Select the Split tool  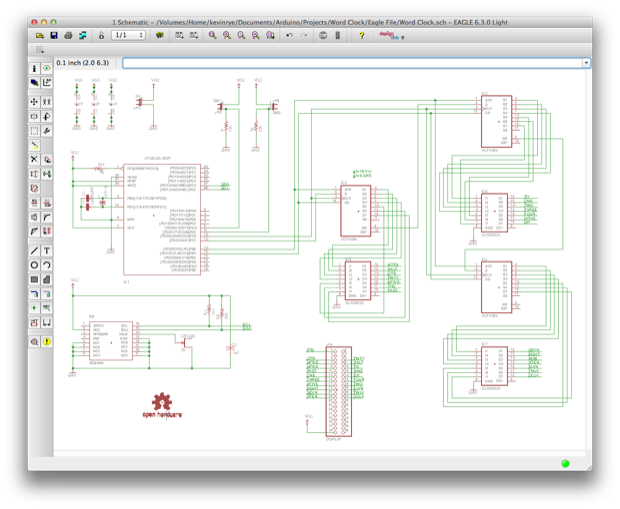click(x=34, y=231)
